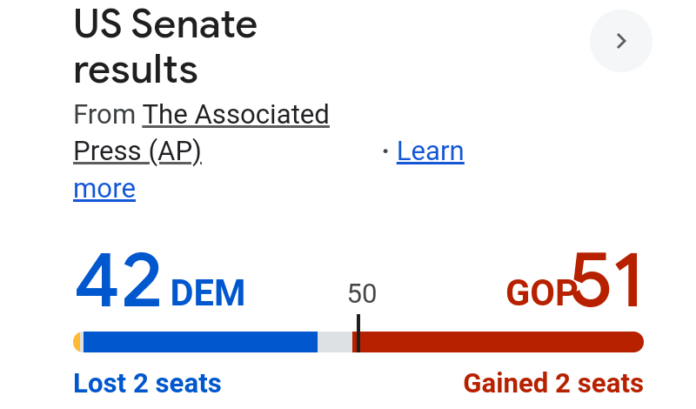Select the GOP party label

(538, 293)
